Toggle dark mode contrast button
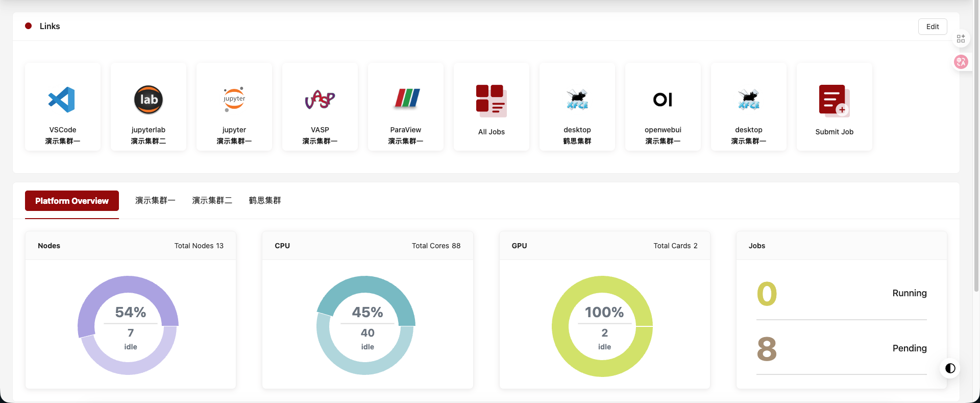This screenshot has height=403, width=980. tap(950, 368)
